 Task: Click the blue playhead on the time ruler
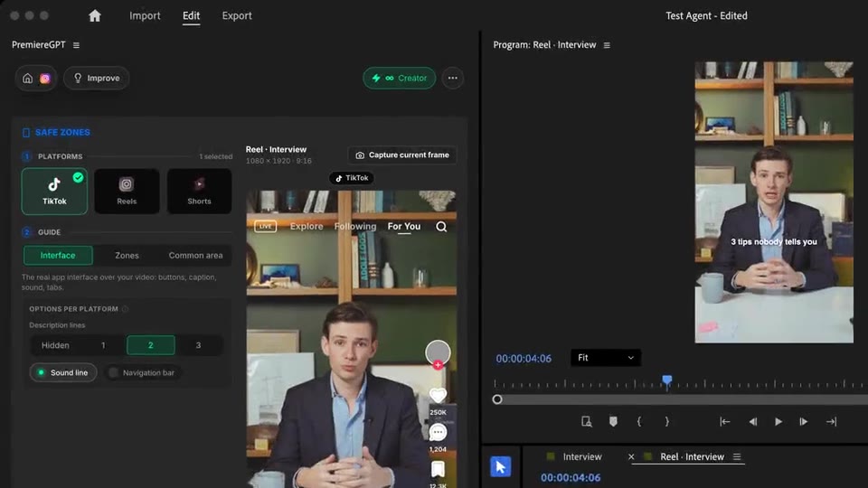point(667,380)
